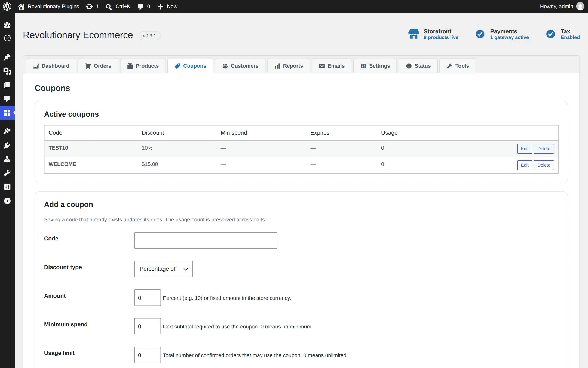Image resolution: width=588 pixels, height=368 pixels.
Task: Click the Collapse menu play icon
Action: (x=7, y=201)
